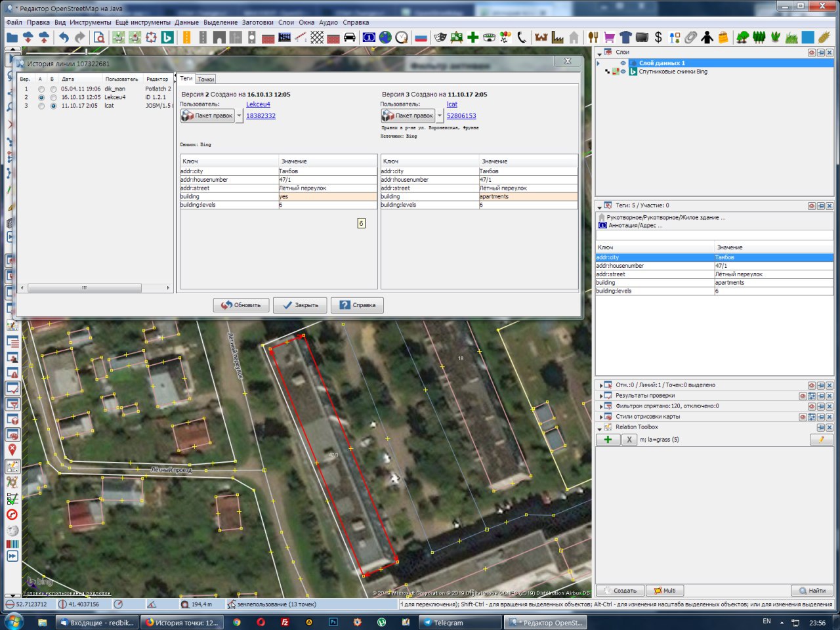Screen dimensions: 840x630
Task: Select the shopping cart preset icon
Action: 610,37
